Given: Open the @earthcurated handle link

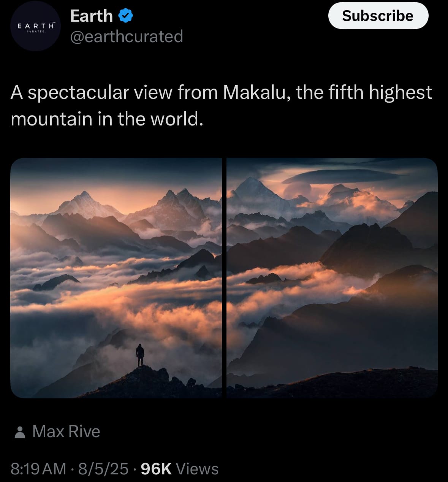Looking at the screenshot, I should coord(127,36).
